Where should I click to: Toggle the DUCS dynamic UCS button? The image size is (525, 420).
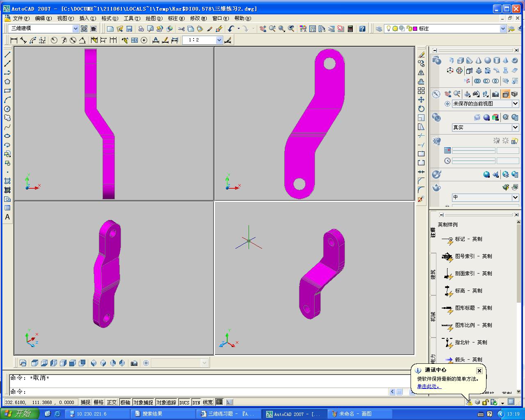tap(185, 402)
